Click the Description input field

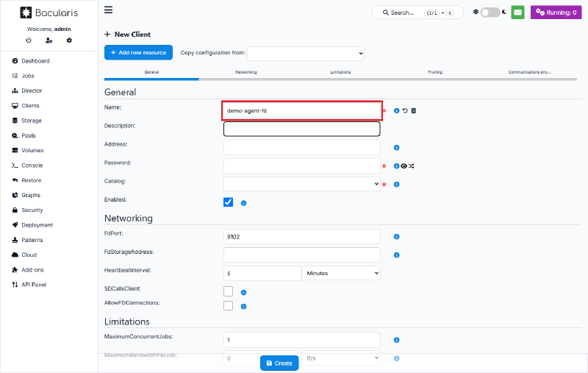302,129
